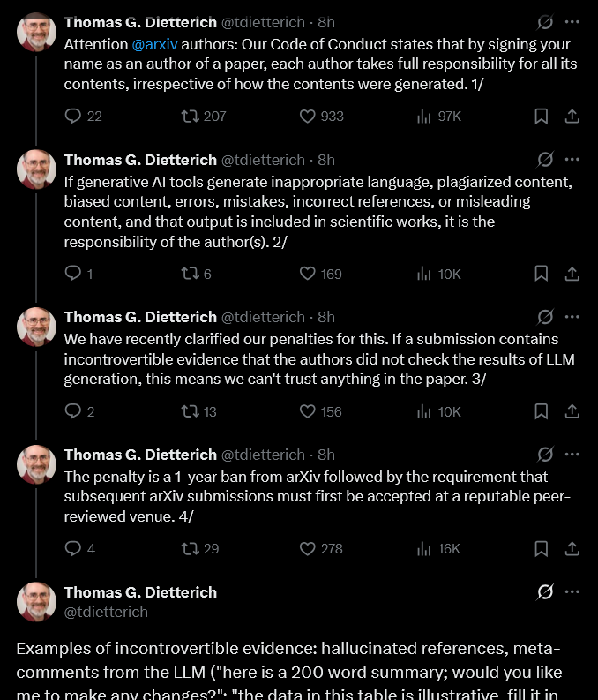Open more options on tweet 2/
The width and height of the screenshot is (598, 700).
click(x=572, y=160)
